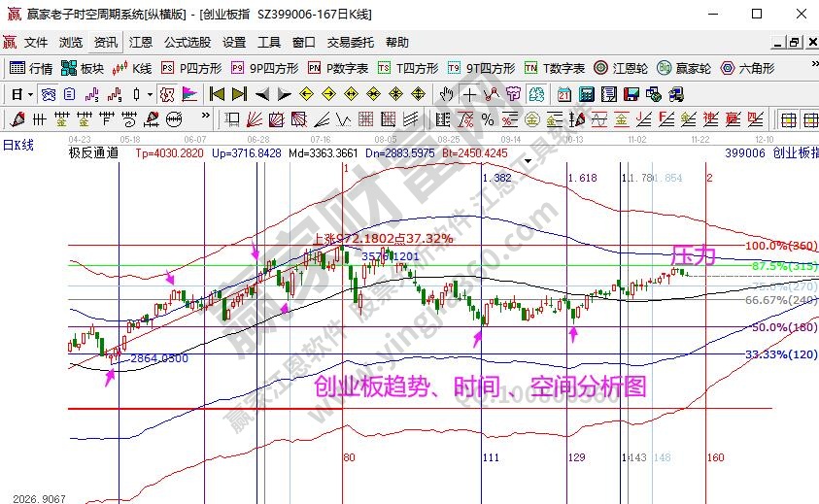Open the 江恩轮 Gann wheel tool
Viewport: 819px width, 504px height.
629,68
